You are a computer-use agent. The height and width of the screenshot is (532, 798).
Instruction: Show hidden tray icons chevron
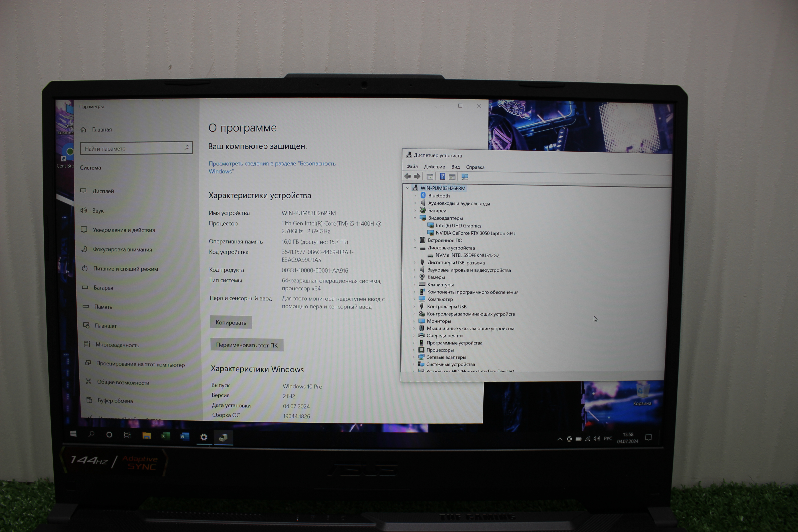pyautogui.click(x=560, y=439)
